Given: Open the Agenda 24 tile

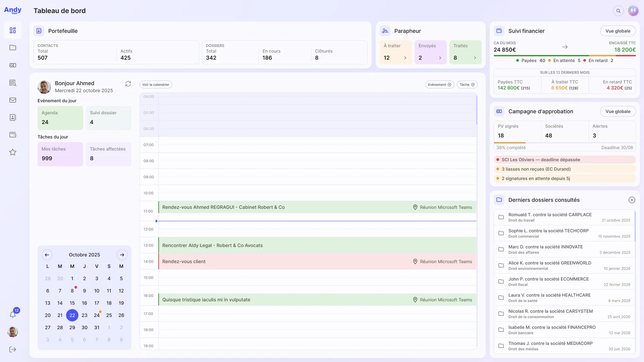Looking at the screenshot, I should [x=60, y=118].
